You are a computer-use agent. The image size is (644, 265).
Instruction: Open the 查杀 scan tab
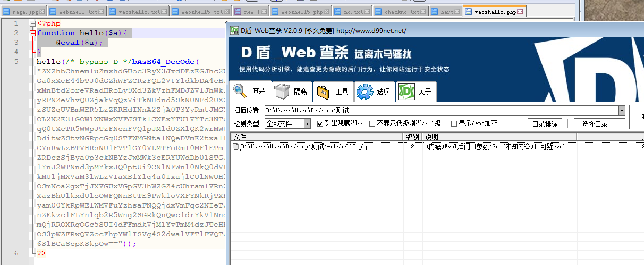coord(250,92)
